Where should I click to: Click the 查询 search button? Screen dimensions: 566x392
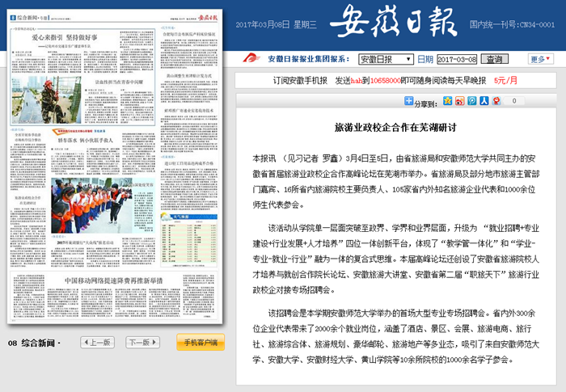tap(495, 59)
